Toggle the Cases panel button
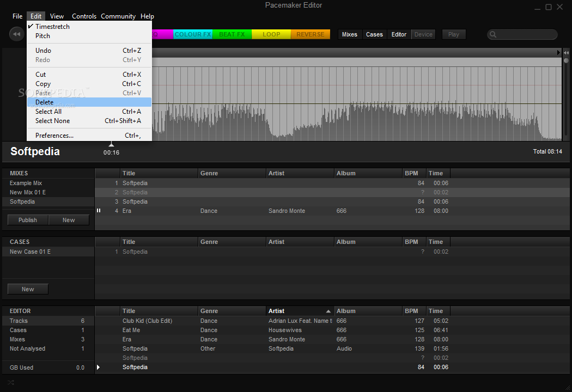This screenshot has height=392, width=572. point(374,34)
